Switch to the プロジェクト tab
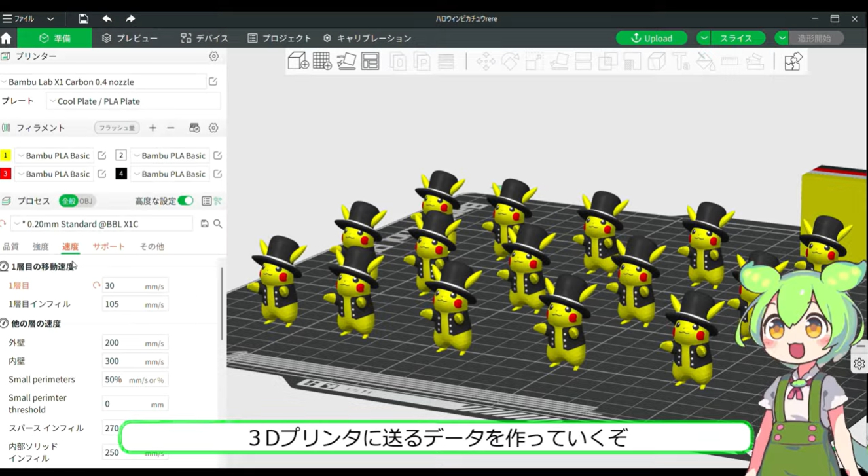 pos(280,38)
